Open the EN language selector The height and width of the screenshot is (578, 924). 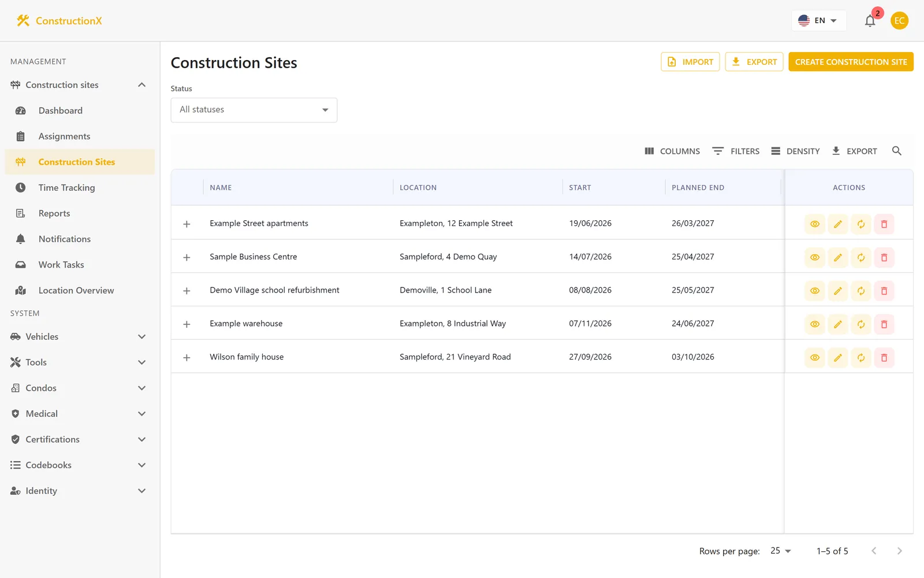[818, 21]
